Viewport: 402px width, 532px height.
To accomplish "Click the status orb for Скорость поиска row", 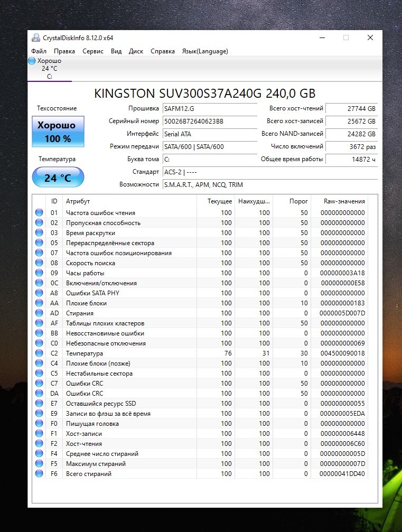I will [39, 263].
